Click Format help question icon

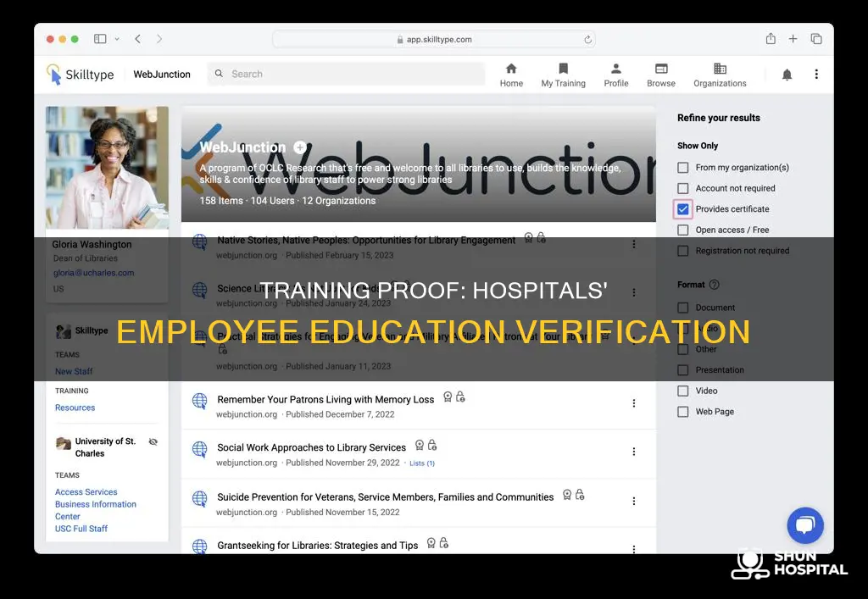(714, 285)
